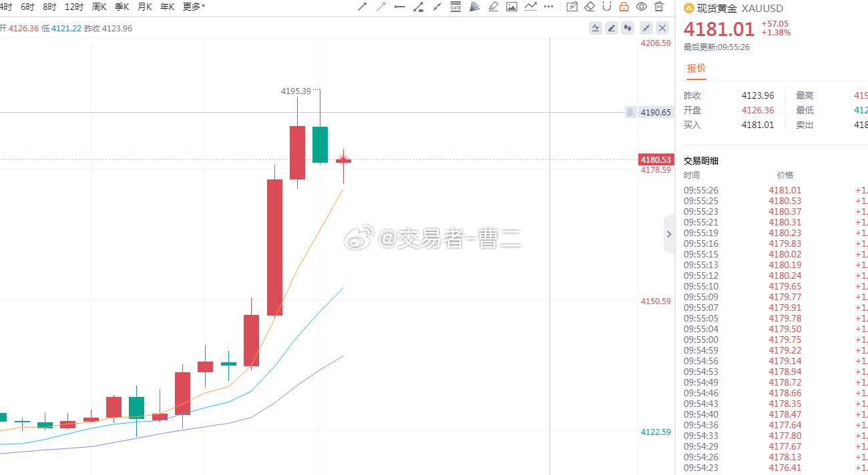This screenshot has width=868, height=475.
Task: Switch to the 周K chart
Action: tap(99, 7)
